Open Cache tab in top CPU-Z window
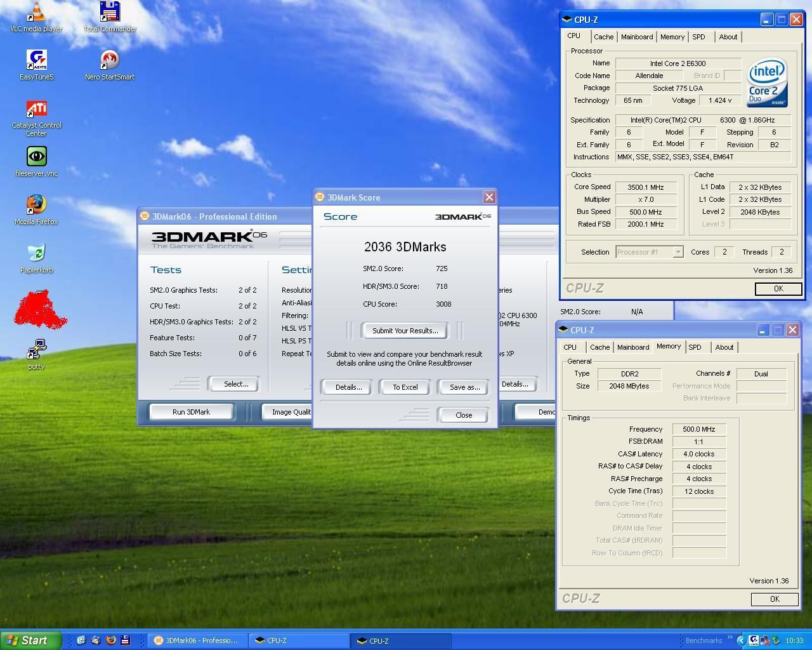This screenshot has width=812, height=650. tap(603, 37)
